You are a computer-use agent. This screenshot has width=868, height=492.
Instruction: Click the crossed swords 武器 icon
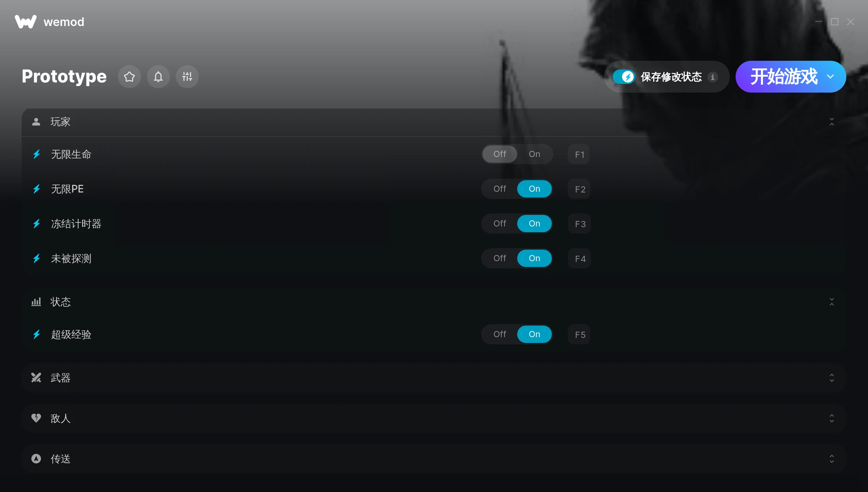coord(36,378)
